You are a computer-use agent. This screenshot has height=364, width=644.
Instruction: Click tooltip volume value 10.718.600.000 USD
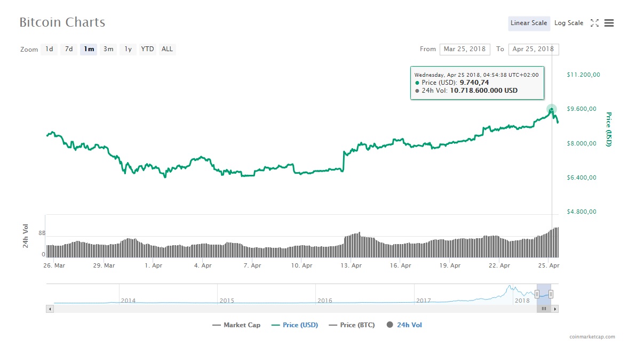[484, 91]
